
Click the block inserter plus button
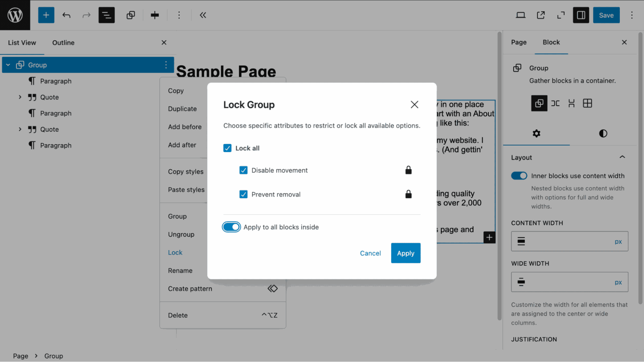[46, 15]
